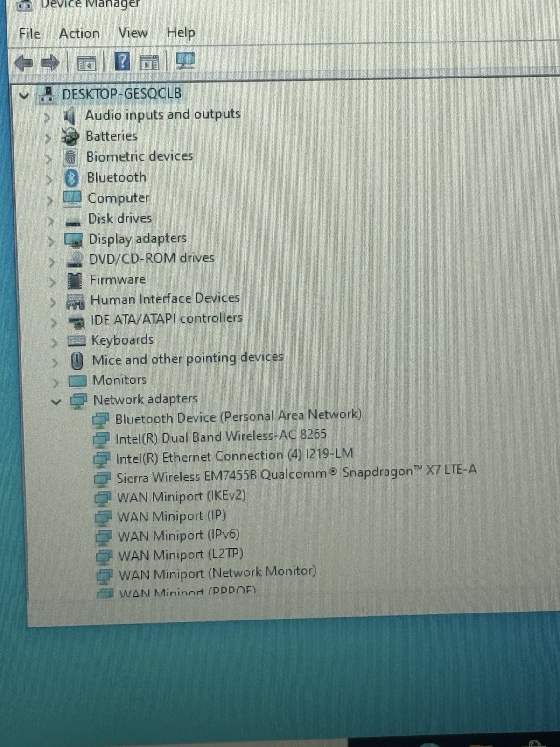Viewport: 560px width, 747px height.
Task: Click the Human Interface Devices icon
Action: coord(76,302)
